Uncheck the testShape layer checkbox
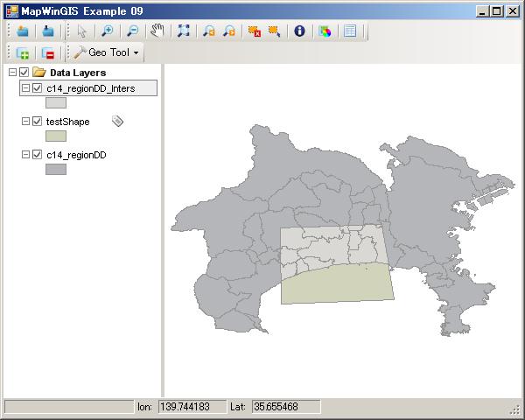Image resolution: width=525 pixels, height=420 pixels. (37, 122)
